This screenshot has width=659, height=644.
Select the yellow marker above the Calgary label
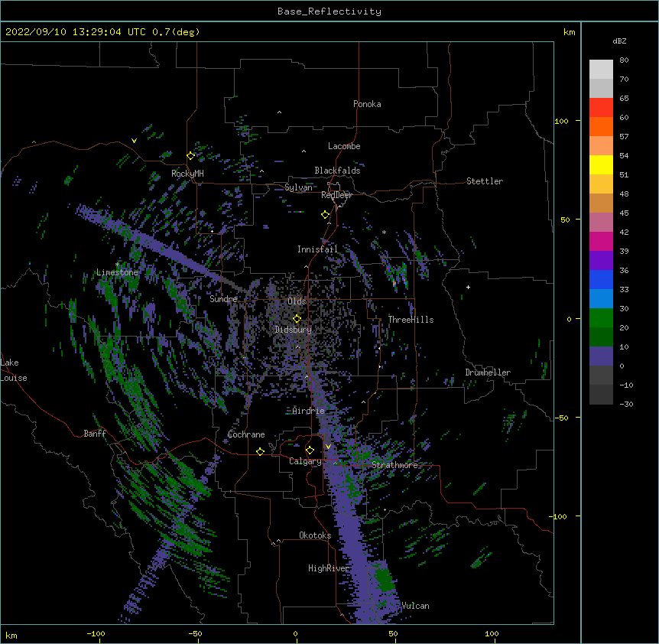click(x=310, y=450)
